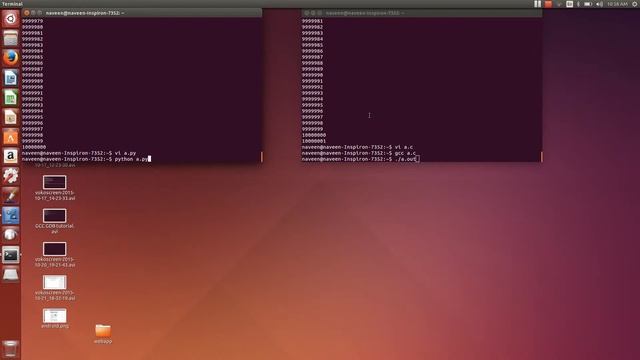Click the 'python a.py' command line in left terminal
Viewport: 640px width, 360px height.
tap(87, 159)
